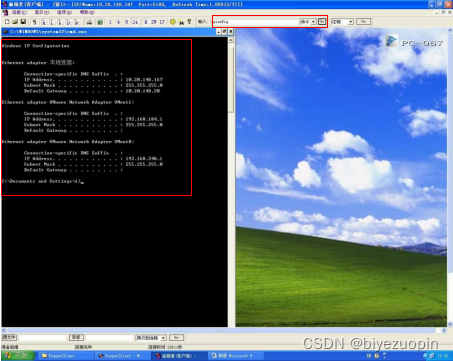This screenshot has width=453, height=361.
Task: Click the printer icon in the toolbar
Action: point(89,22)
